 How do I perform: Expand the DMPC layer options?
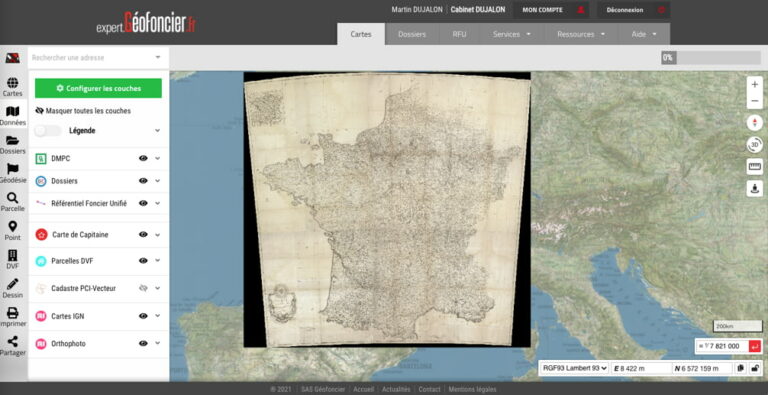point(158,158)
